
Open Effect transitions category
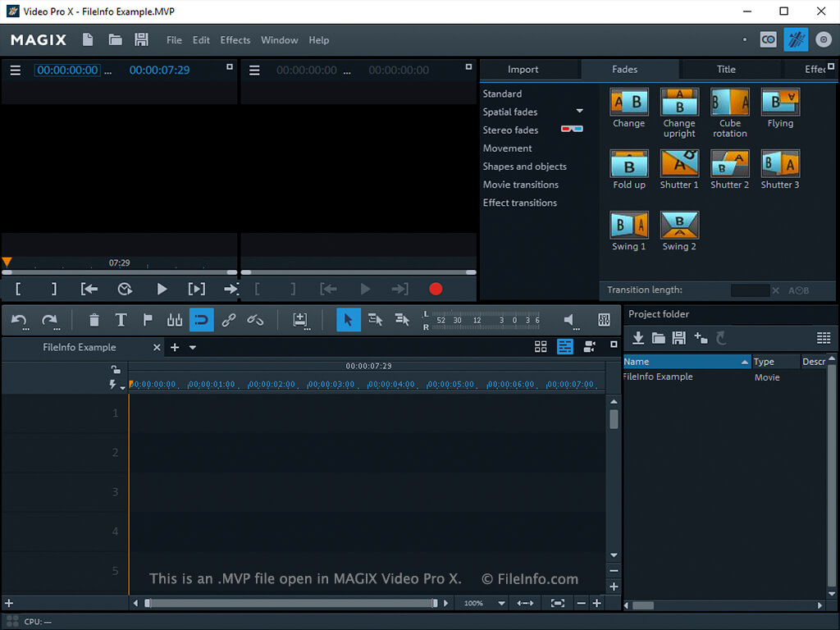pyautogui.click(x=519, y=203)
